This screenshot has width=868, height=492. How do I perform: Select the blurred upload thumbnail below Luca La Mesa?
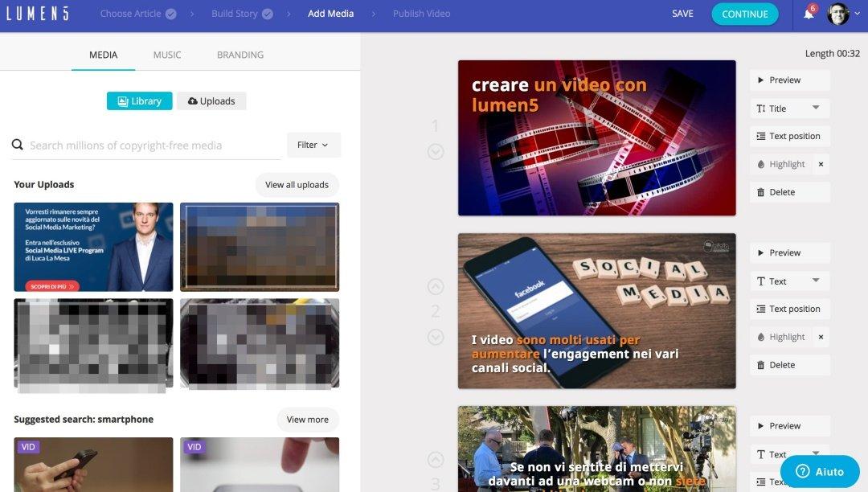[93, 344]
